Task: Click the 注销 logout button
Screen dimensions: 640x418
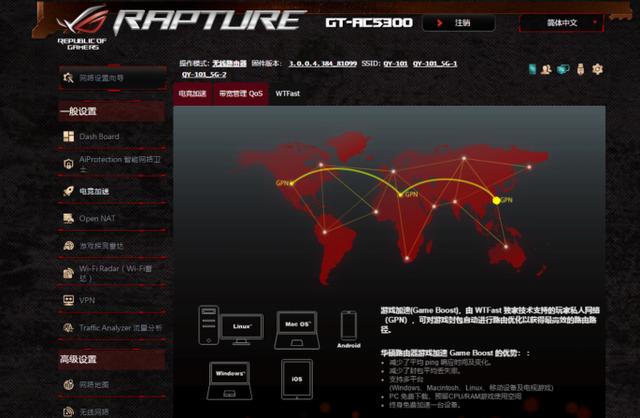Action: [459, 23]
